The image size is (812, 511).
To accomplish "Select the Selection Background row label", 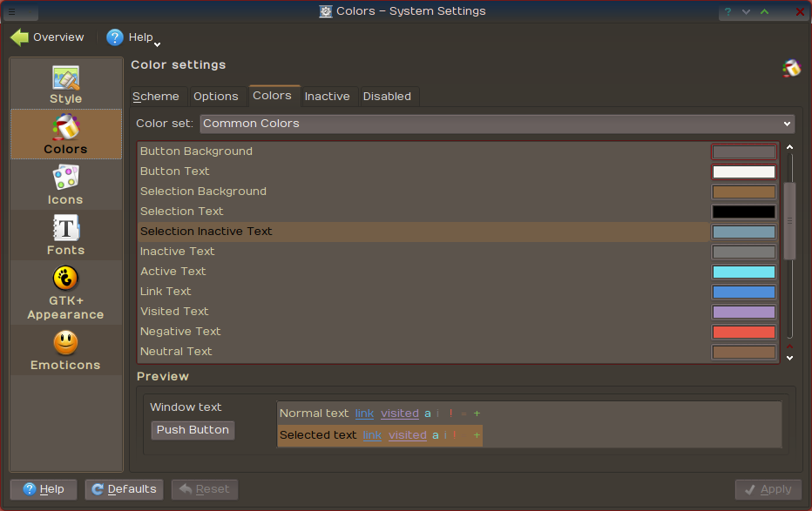I will tap(203, 192).
